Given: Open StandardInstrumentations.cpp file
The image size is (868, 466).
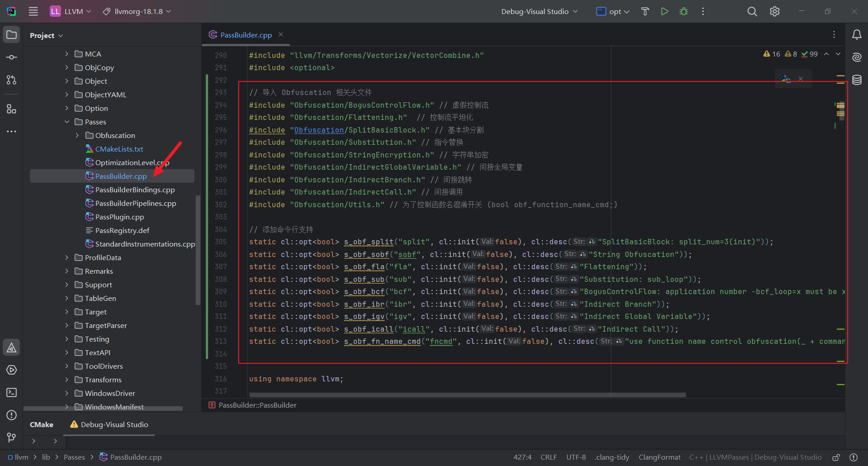Looking at the screenshot, I should tap(140, 244).
